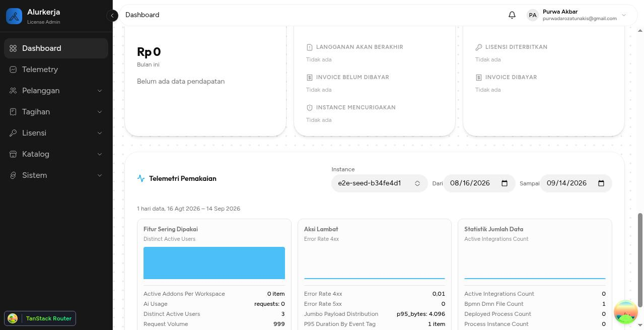
Task: Click the Dashboard grid icon in sidebar
Action: pyautogui.click(x=13, y=48)
